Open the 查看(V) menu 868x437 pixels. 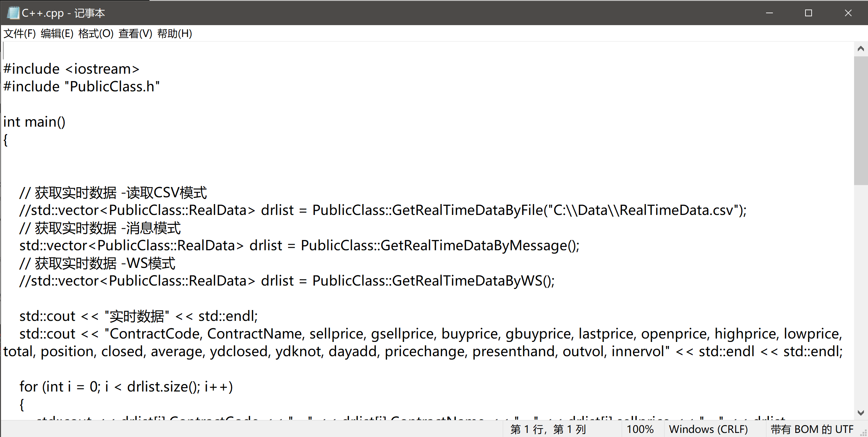coord(135,34)
